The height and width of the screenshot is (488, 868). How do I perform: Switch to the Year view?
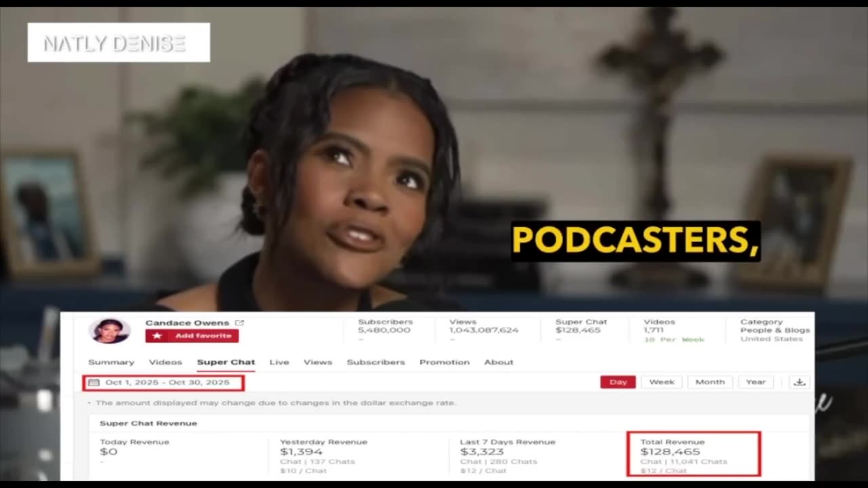click(755, 382)
